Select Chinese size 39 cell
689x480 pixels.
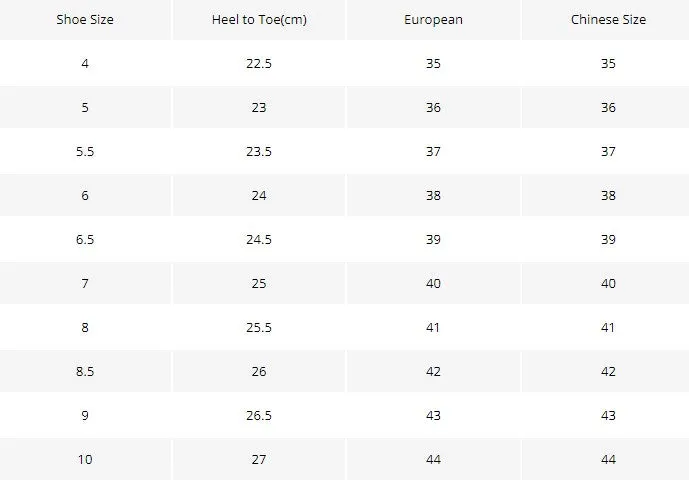pos(608,240)
